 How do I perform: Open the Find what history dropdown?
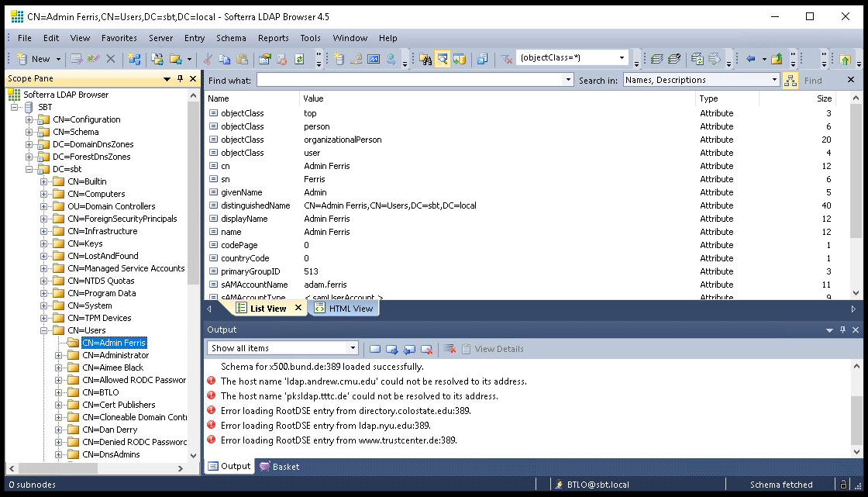pyautogui.click(x=568, y=81)
